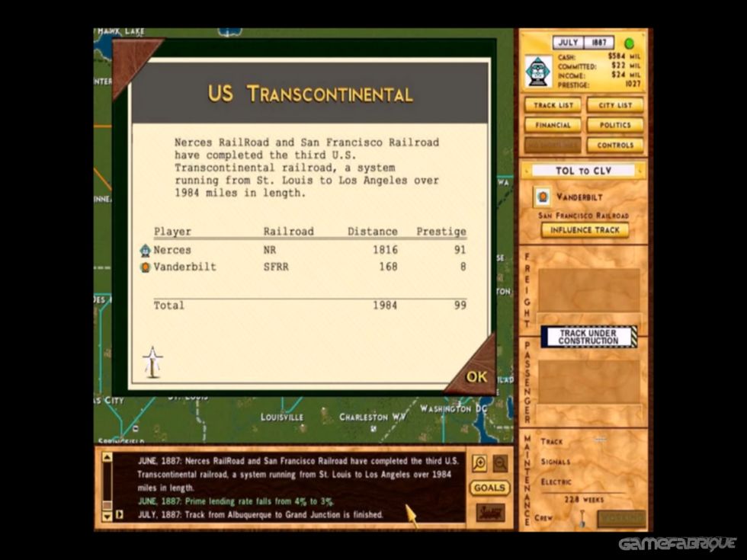
Task: Click the Influence Track button
Action: (585, 230)
